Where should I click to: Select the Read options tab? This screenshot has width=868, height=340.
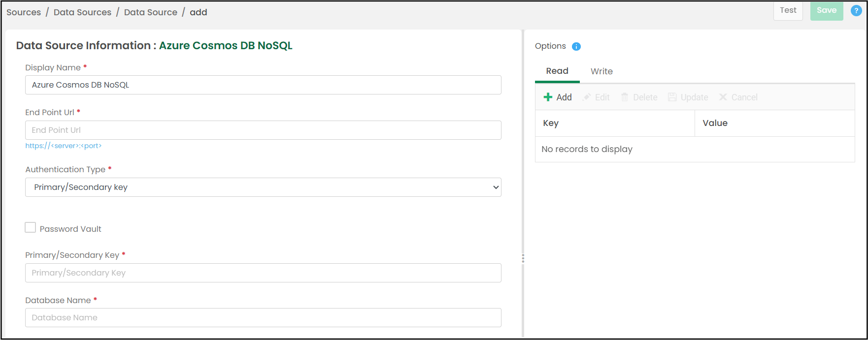click(557, 71)
